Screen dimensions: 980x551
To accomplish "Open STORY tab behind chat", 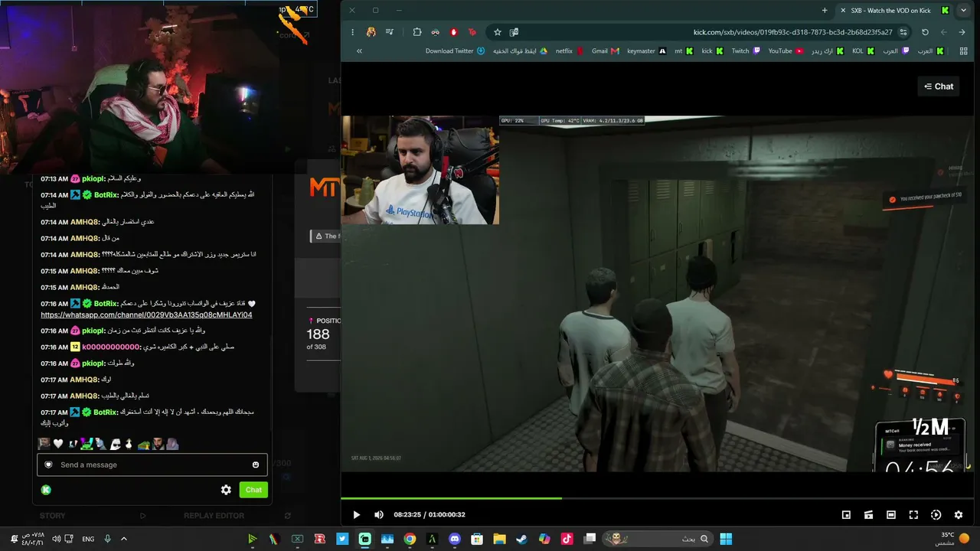I will tap(53, 516).
